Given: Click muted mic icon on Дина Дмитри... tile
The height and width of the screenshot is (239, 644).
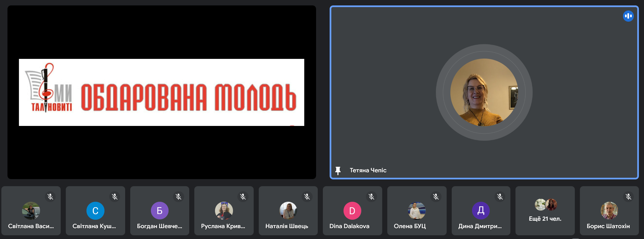Looking at the screenshot, I should point(500,197).
